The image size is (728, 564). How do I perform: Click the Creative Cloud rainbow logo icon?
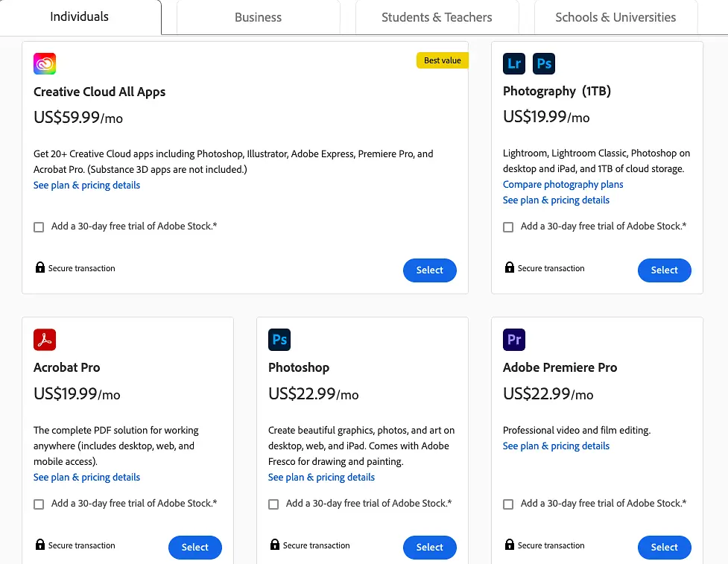[45, 64]
